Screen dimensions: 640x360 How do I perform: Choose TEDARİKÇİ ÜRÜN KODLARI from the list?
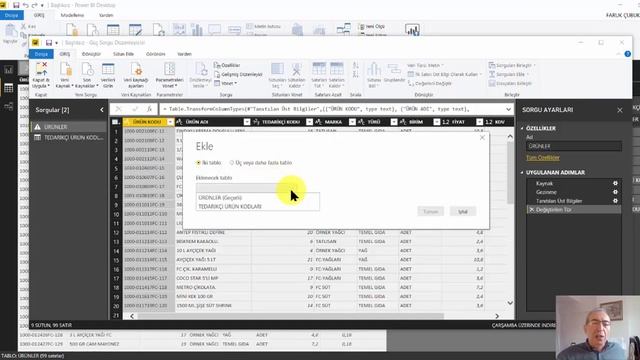(x=258, y=207)
